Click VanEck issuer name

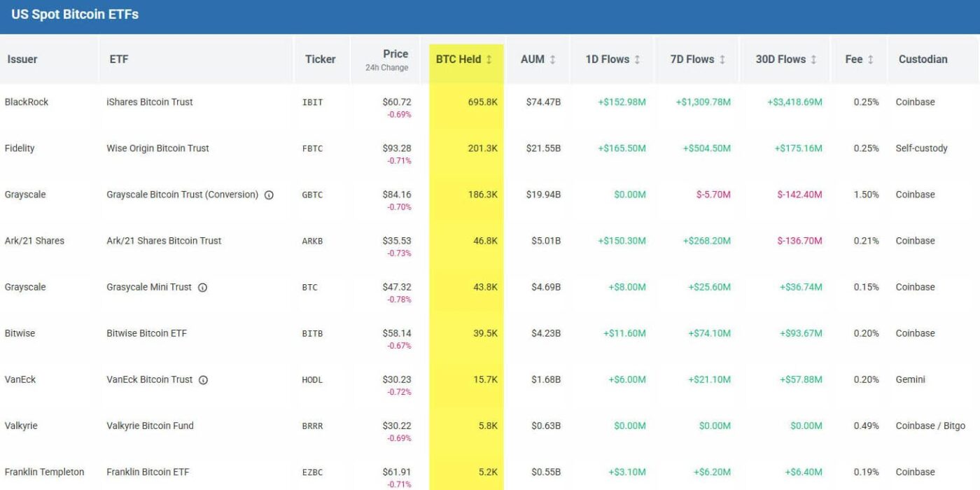(20, 379)
